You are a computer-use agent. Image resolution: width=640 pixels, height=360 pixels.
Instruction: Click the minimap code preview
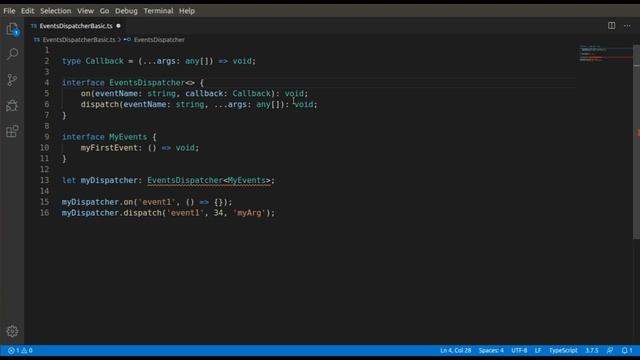coord(605,54)
